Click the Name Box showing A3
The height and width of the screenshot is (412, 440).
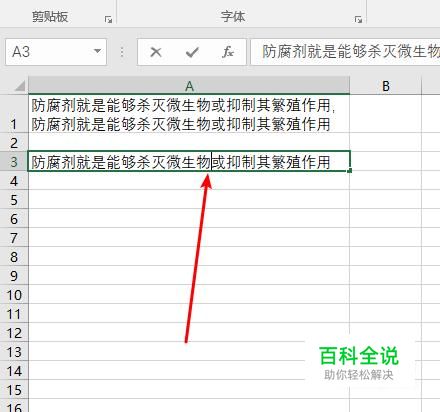[x=56, y=52]
